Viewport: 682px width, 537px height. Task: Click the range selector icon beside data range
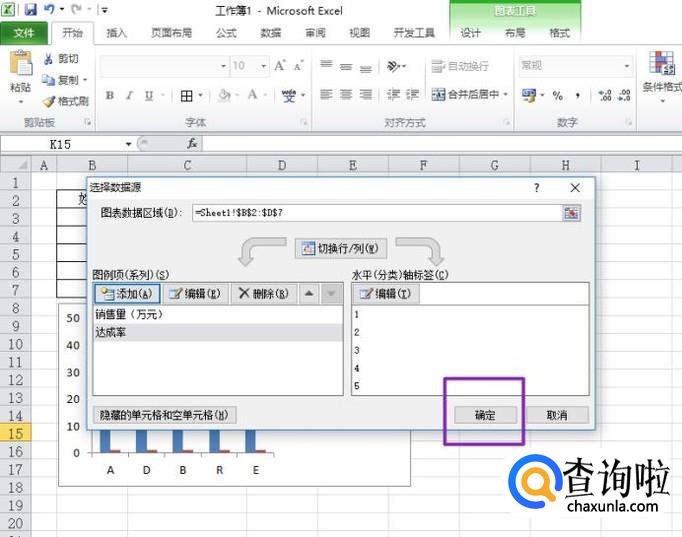571,213
